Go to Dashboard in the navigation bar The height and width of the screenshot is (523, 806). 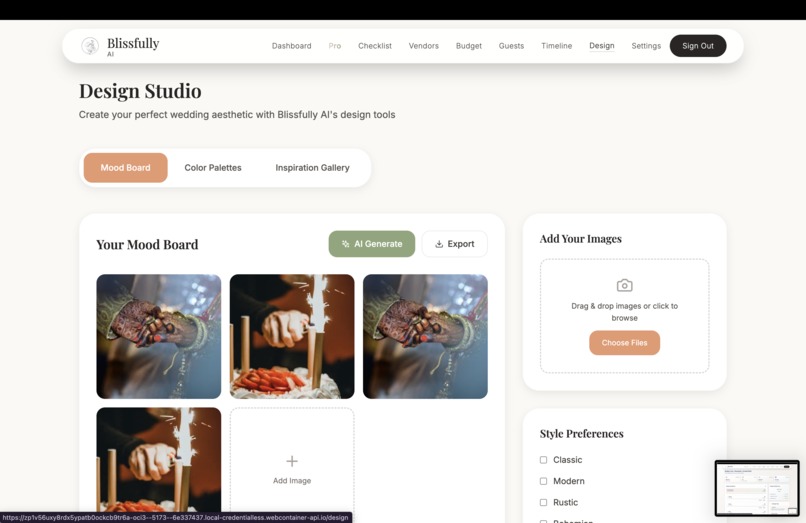(x=291, y=46)
